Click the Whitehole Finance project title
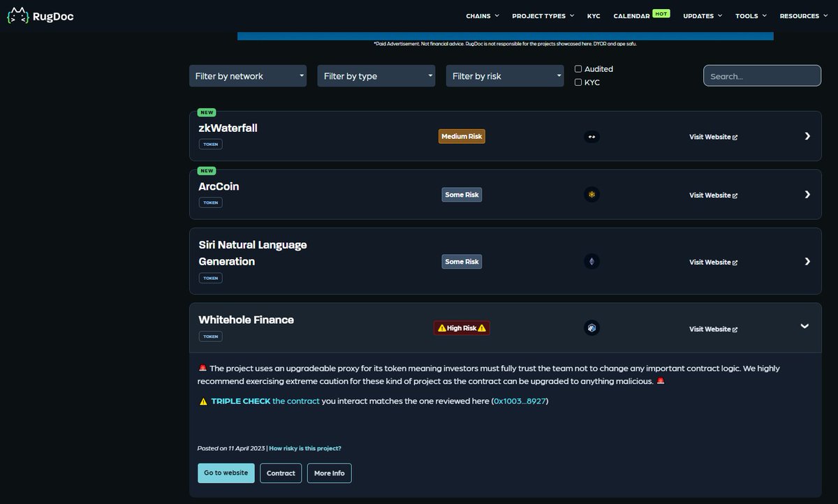The width and height of the screenshot is (838, 504). point(246,320)
